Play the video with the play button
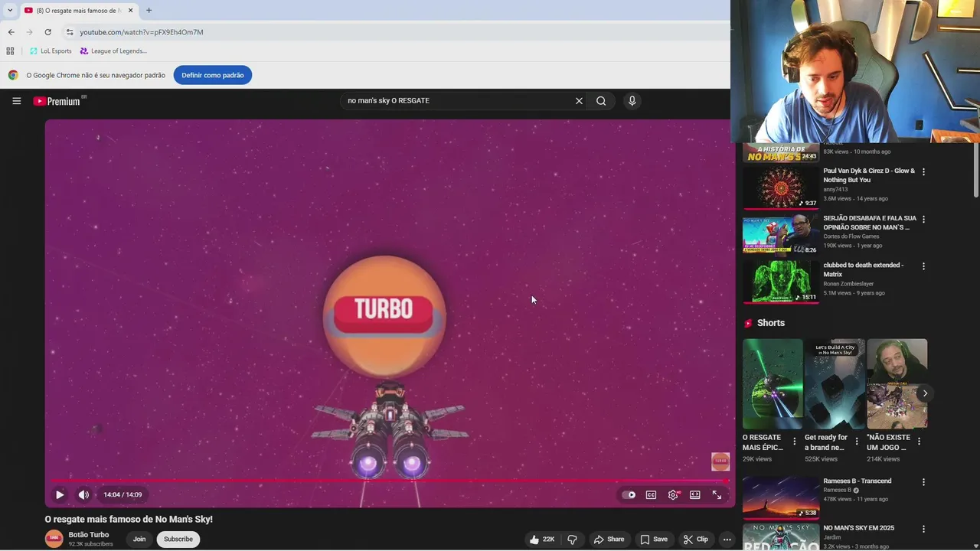980x551 pixels. point(59,495)
